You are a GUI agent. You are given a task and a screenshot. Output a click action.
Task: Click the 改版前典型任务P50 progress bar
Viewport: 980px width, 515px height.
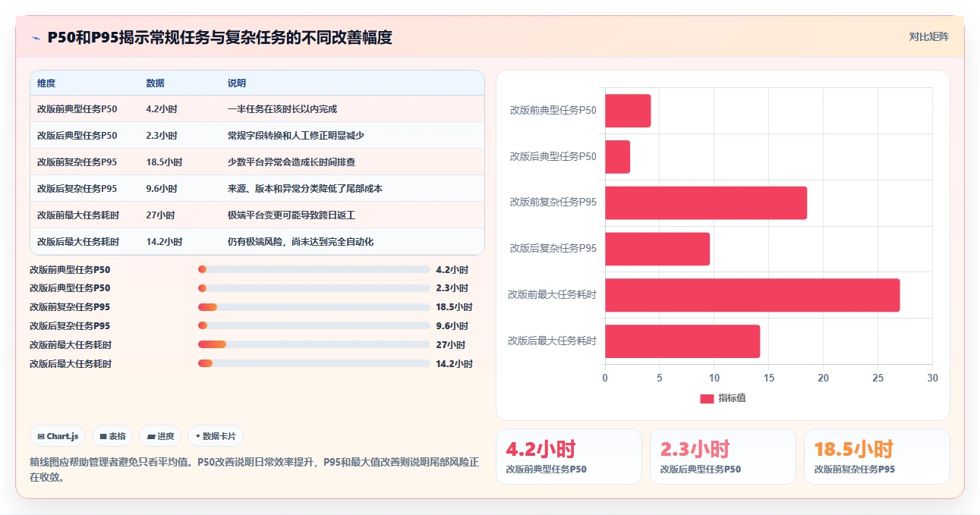click(314, 269)
